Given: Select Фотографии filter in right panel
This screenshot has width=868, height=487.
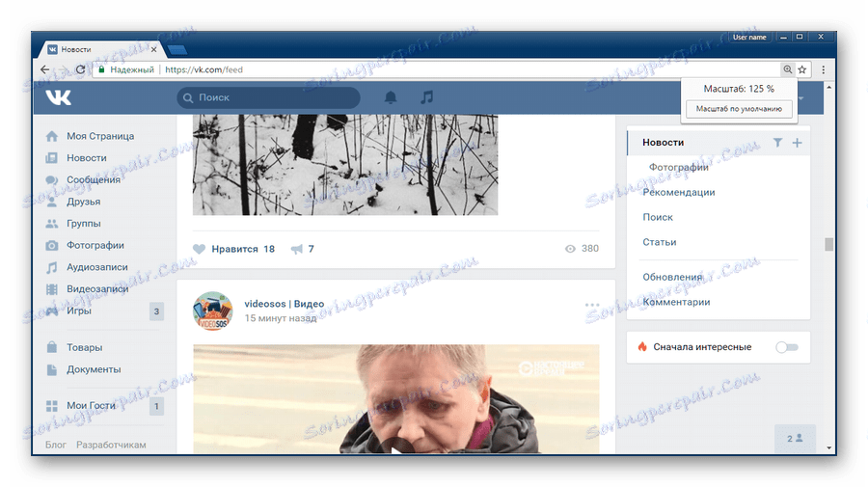Looking at the screenshot, I should click(x=679, y=167).
